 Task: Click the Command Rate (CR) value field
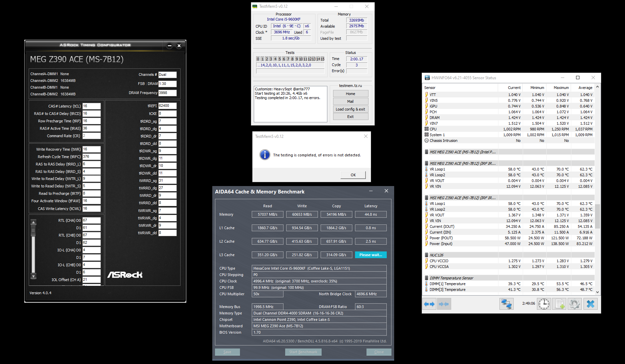(x=91, y=136)
